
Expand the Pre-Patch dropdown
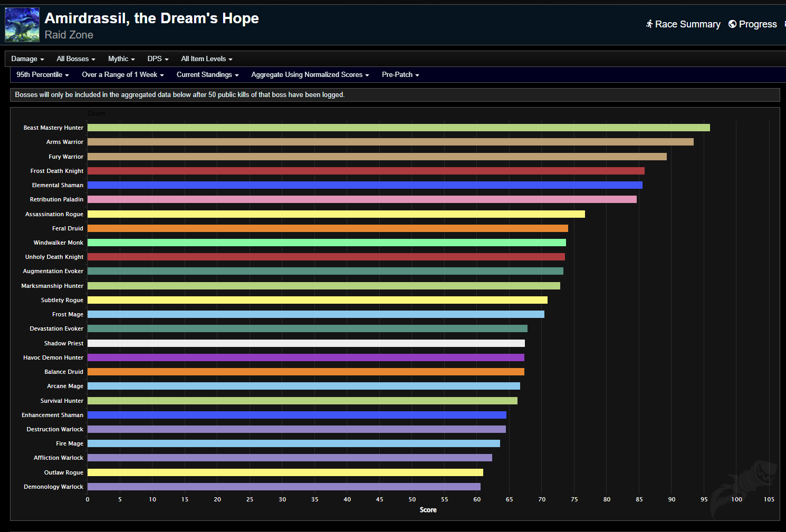(x=400, y=74)
